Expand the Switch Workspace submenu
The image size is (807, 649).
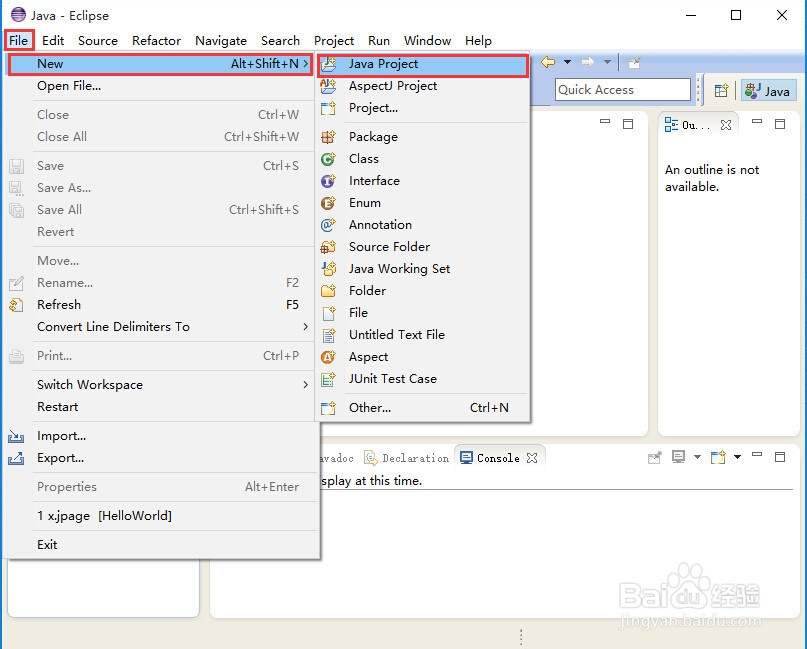tap(306, 385)
